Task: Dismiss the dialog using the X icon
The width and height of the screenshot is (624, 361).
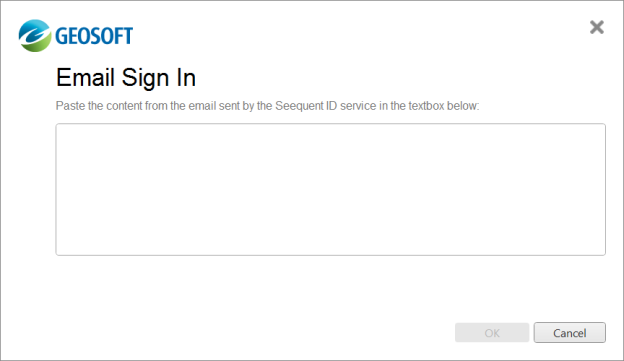Action: (x=597, y=27)
